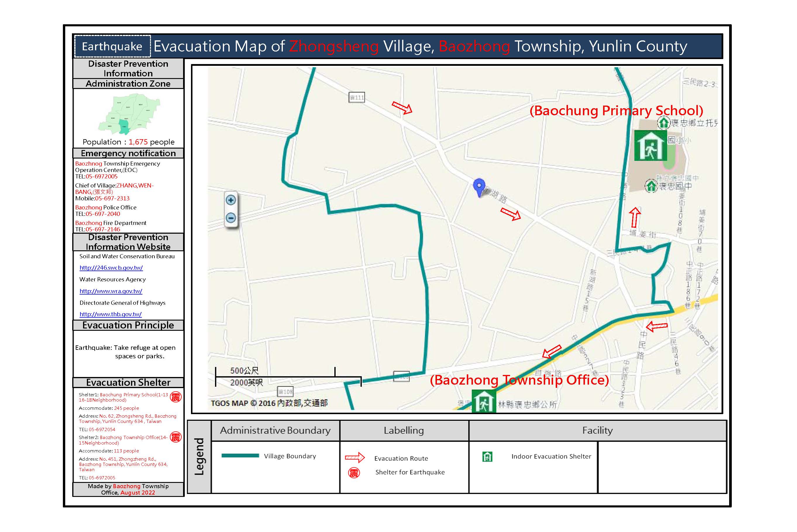Click red 震 earthquake badge next to Shelter2
797x532 pixels.
pyautogui.click(x=175, y=437)
